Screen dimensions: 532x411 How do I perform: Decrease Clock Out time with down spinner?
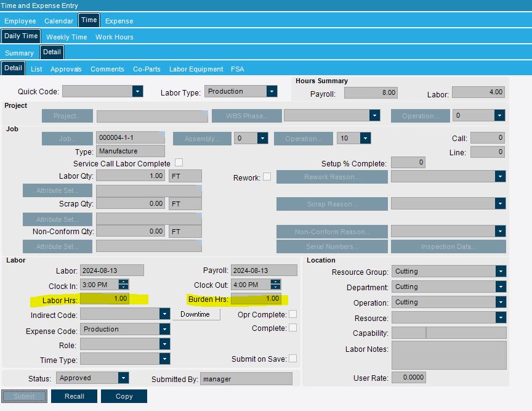(275, 287)
